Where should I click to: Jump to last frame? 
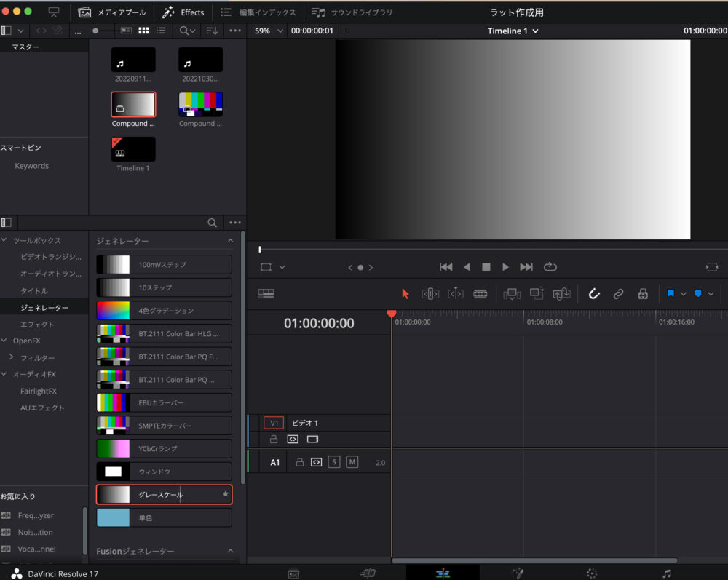click(526, 267)
